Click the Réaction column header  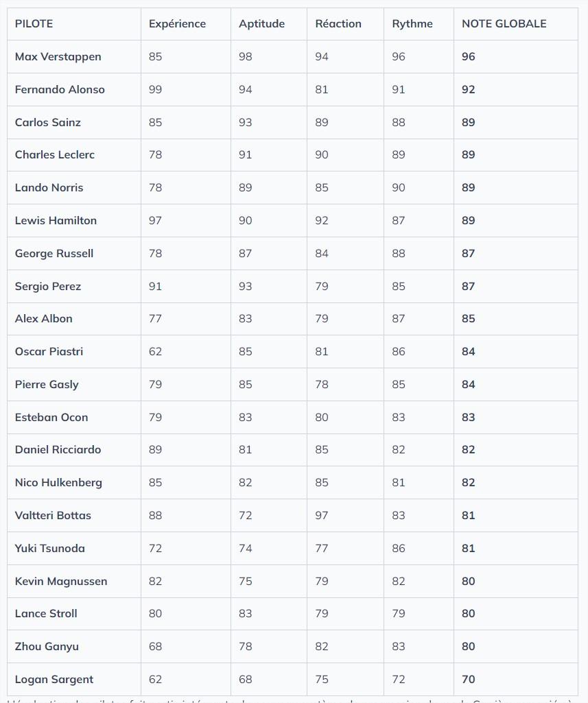pyautogui.click(x=338, y=24)
